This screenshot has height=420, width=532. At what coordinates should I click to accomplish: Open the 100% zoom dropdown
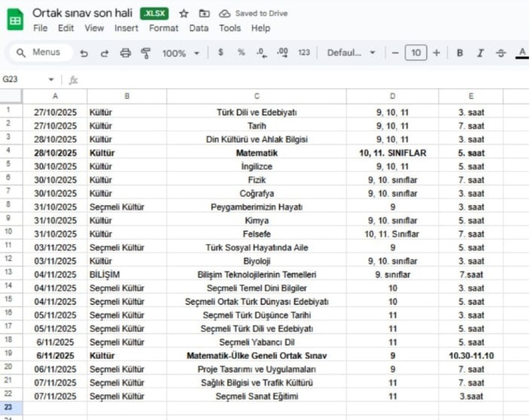(181, 53)
